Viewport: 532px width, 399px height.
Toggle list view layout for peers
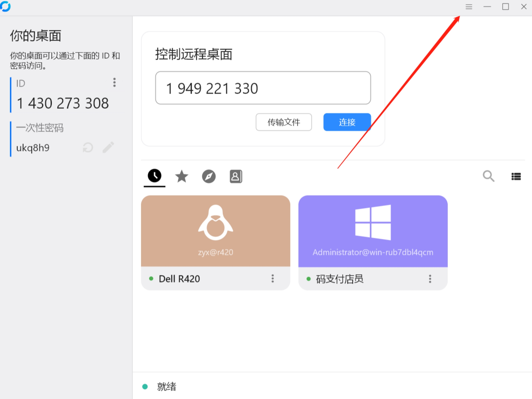pos(516,176)
